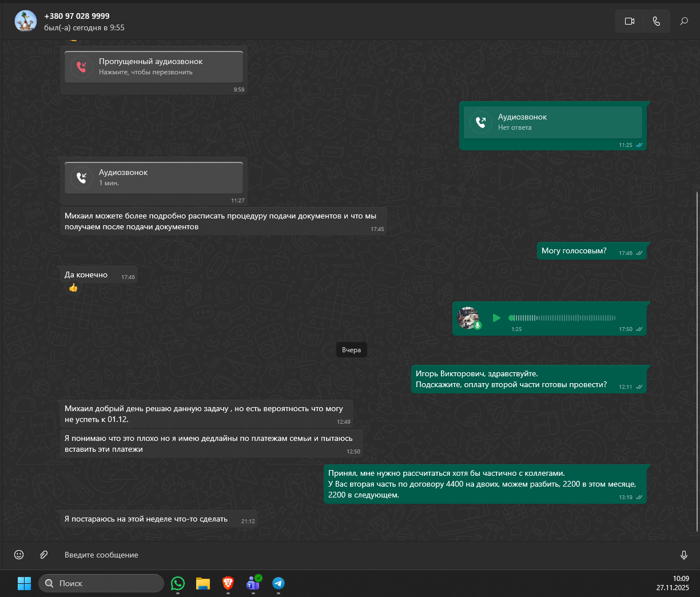700x597 pixels.
Task: Start a video call with the contact
Action: [x=630, y=21]
